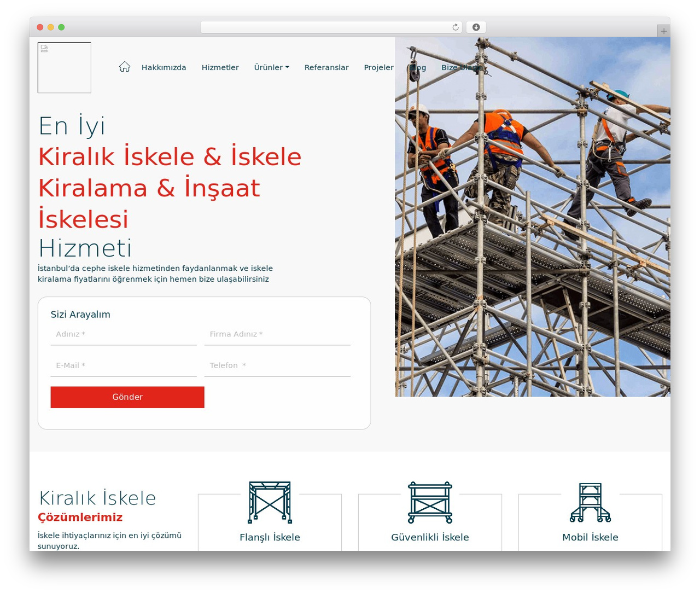The image size is (700, 593).
Task: Click the Çözümlerimiz heading text
Action: 80,517
